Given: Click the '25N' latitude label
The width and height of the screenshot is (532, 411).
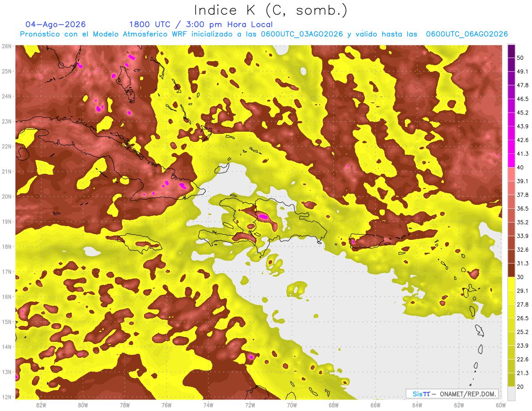Looking at the screenshot, I should 6,71.
